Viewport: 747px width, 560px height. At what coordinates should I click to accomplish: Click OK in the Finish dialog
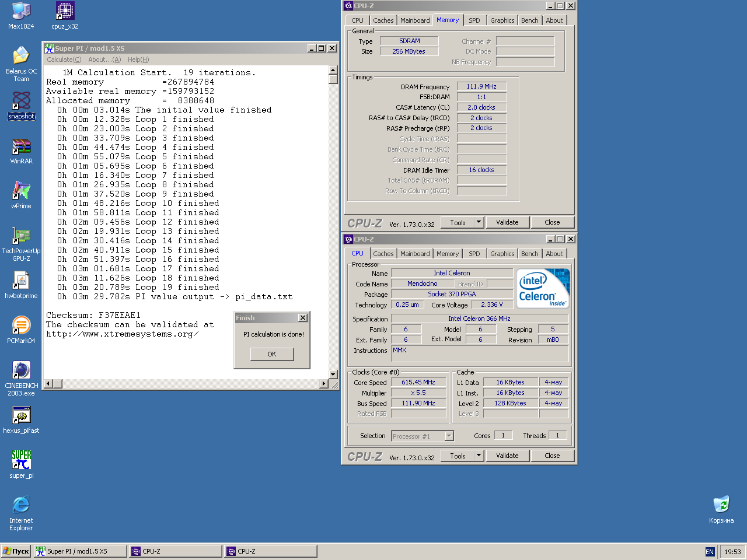(272, 354)
